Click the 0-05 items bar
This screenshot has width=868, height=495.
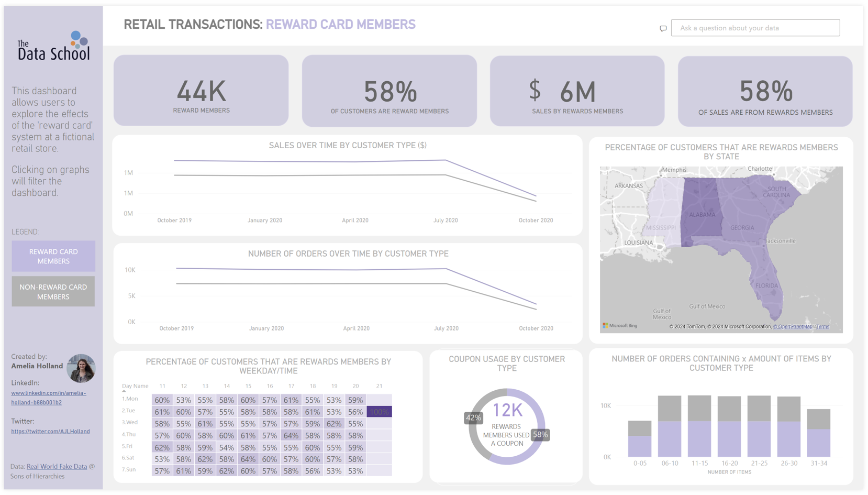click(x=640, y=438)
